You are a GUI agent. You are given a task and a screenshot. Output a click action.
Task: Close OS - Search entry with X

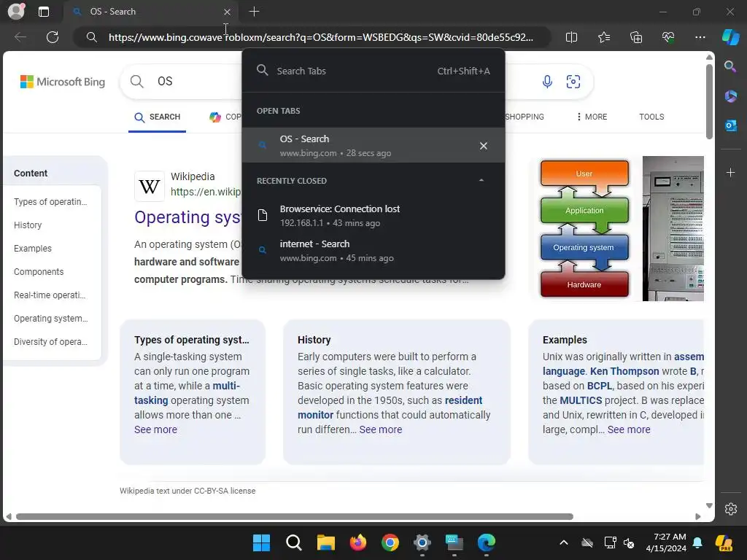click(483, 146)
